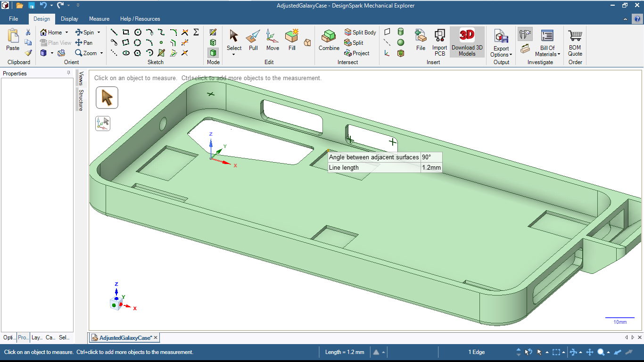This screenshot has width=644, height=362.
Task: Select the Three-Point Rectangle sketch tool
Action: (x=126, y=42)
